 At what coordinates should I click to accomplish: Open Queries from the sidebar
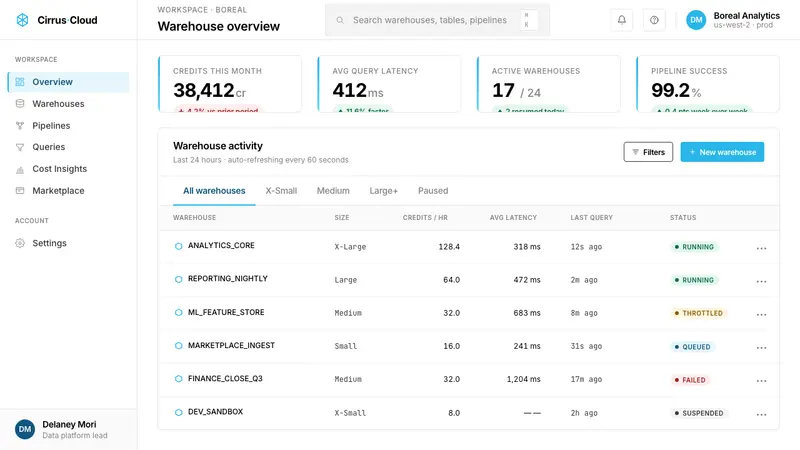(68, 147)
